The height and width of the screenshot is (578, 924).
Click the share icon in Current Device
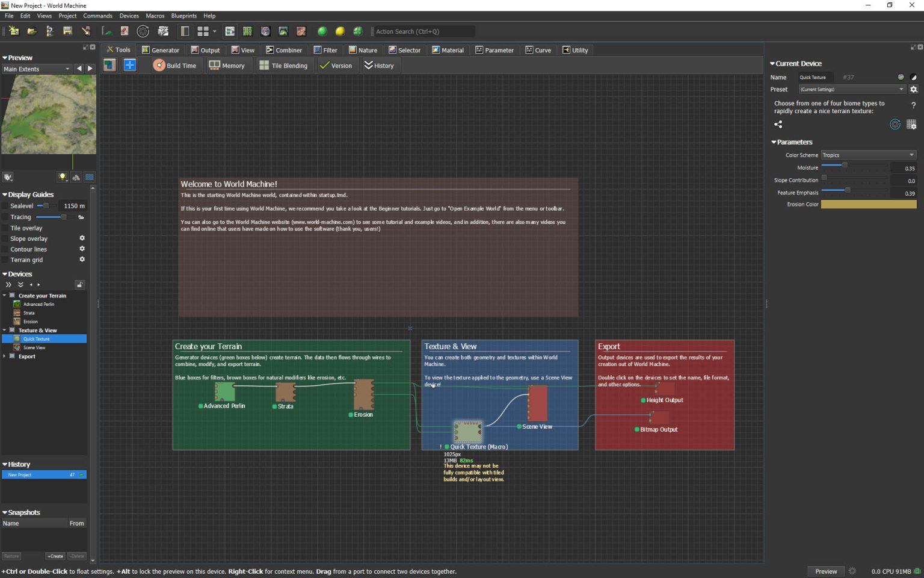pyautogui.click(x=778, y=125)
